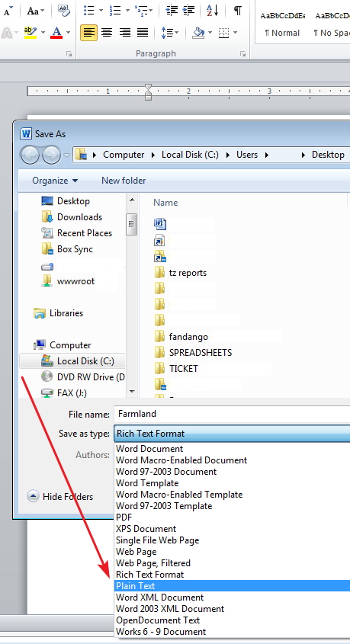Toggle Show/Hide paragraph marks

click(237, 11)
